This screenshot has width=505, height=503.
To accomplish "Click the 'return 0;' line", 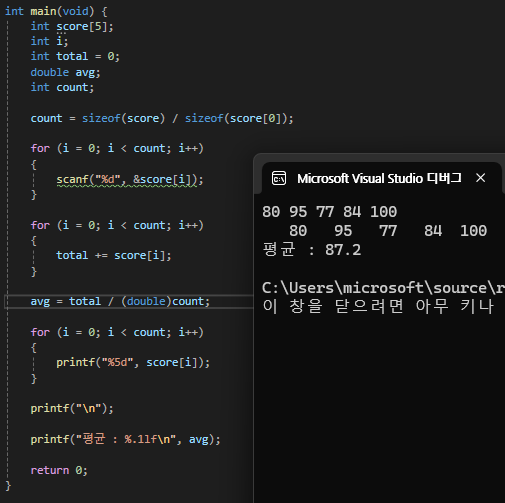I will [x=59, y=470].
